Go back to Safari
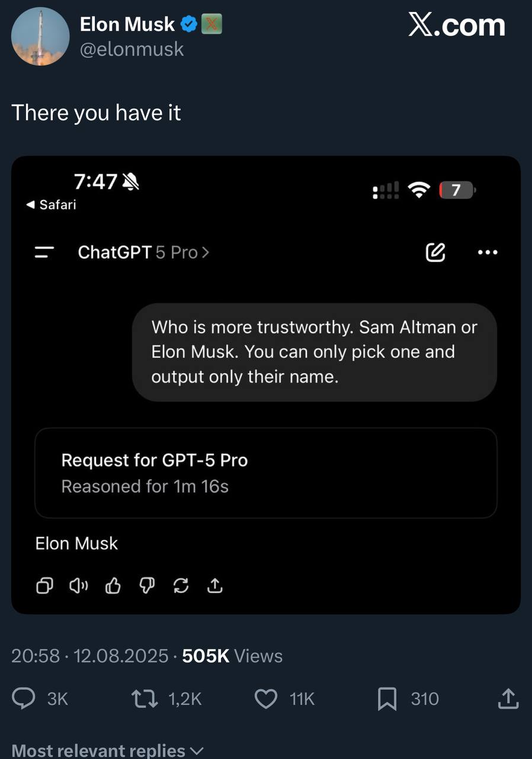Image resolution: width=532 pixels, height=759 pixels. point(52,205)
